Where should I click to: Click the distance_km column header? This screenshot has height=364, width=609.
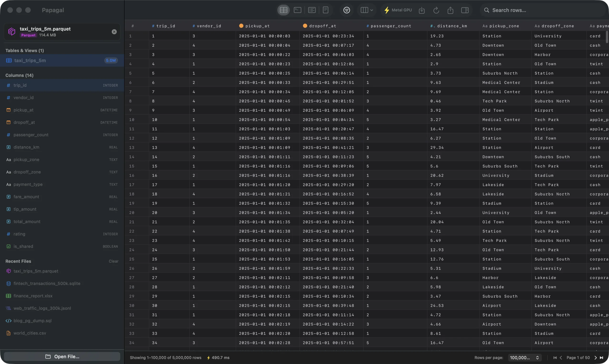coord(453,26)
